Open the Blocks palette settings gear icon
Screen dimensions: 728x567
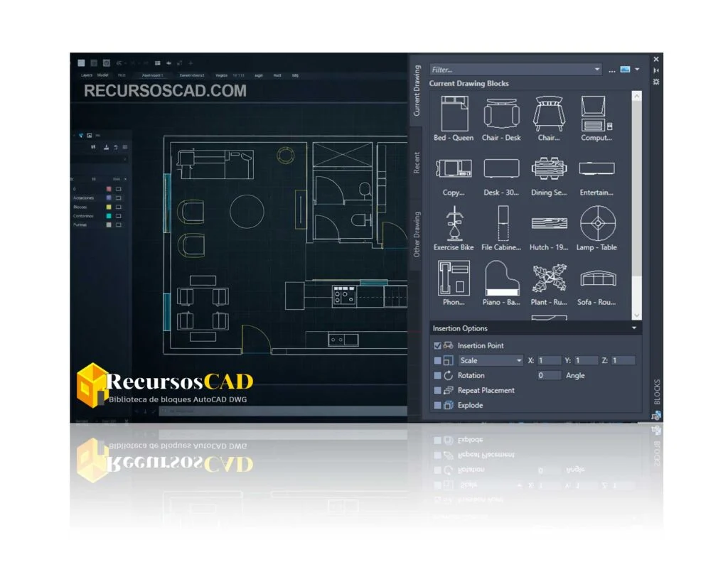(x=655, y=80)
